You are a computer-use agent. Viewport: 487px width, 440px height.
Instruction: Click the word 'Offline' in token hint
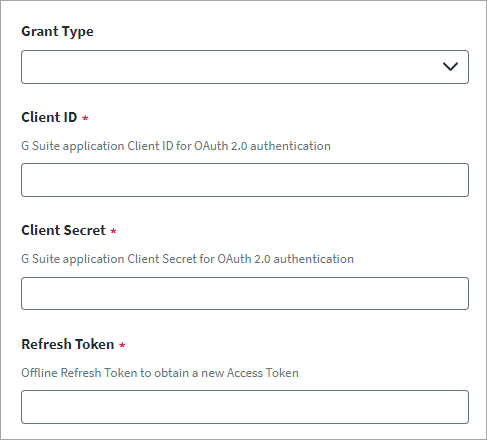tap(39, 373)
